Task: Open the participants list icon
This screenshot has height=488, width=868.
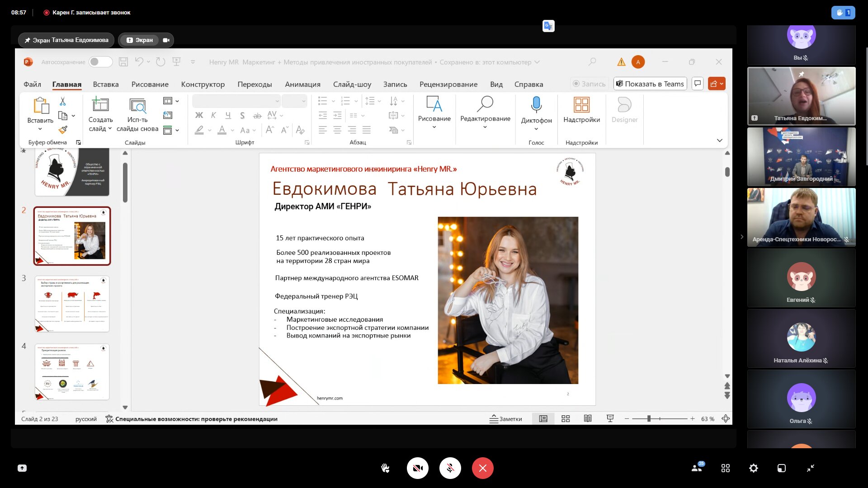Action: [x=697, y=468]
